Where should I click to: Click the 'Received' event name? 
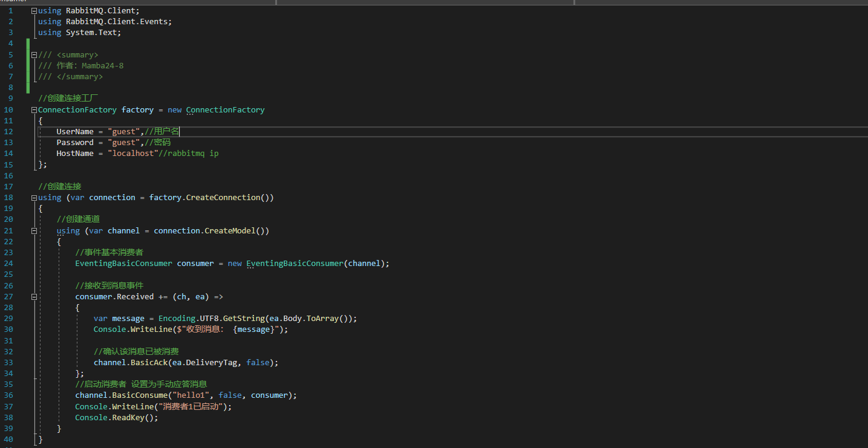pyautogui.click(x=135, y=296)
